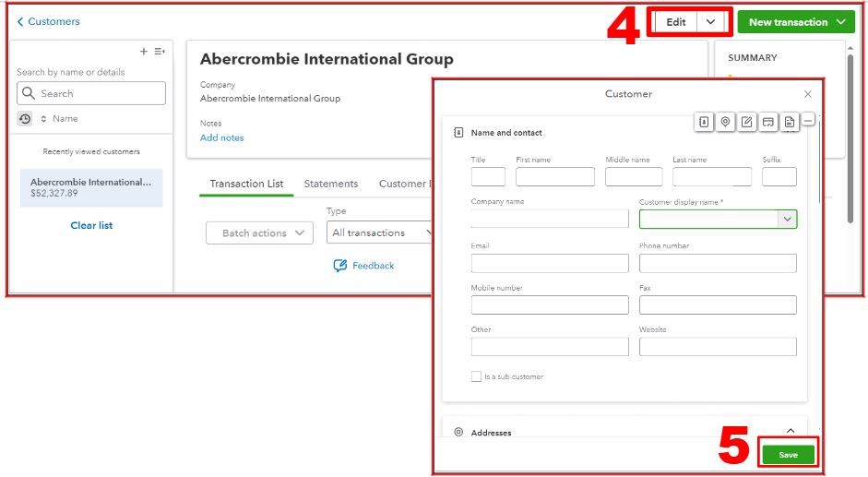Viewport: 868px width, 477px height.
Task: Open the Edit dropdown arrow
Action: (x=711, y=22)
